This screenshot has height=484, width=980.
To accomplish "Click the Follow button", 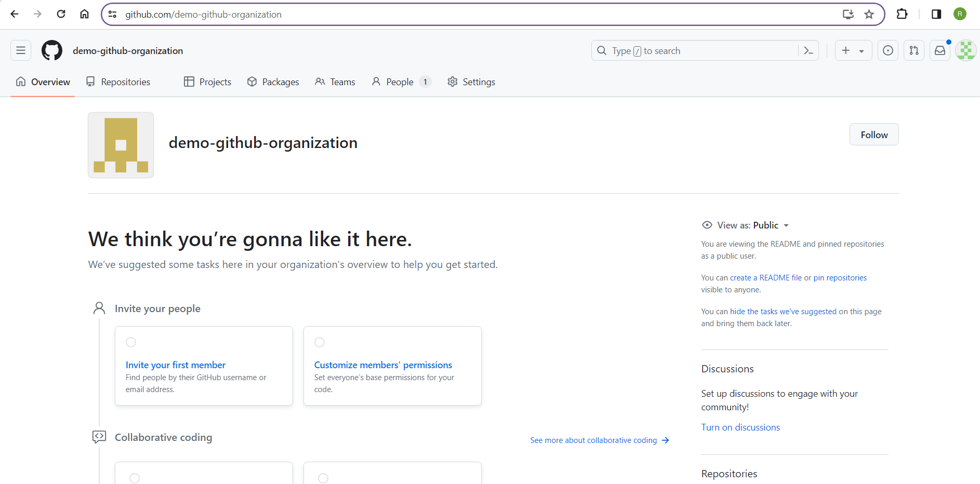I will (873, 134).
